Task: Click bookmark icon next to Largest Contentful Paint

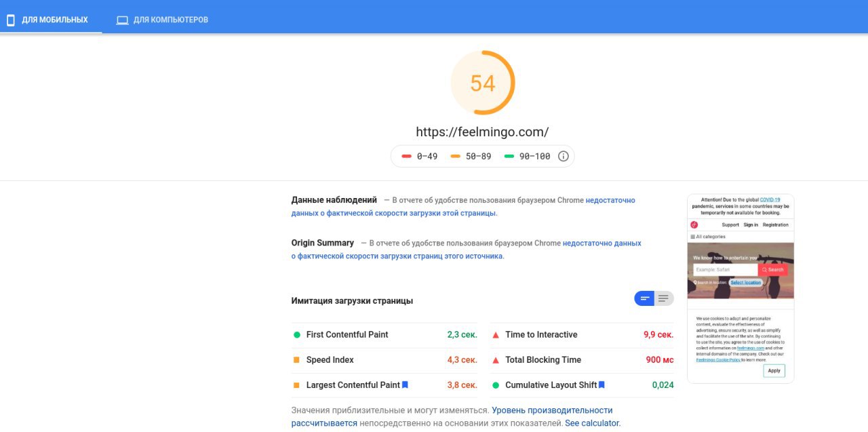Action: [405, 385]
